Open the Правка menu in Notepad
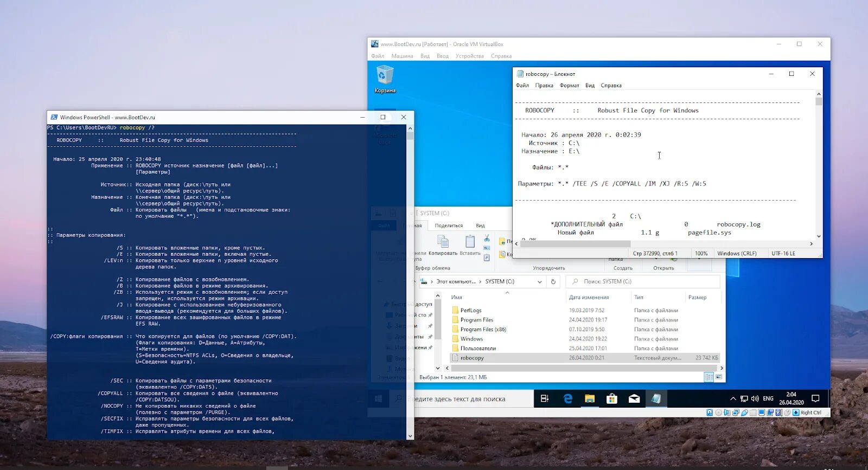The height and width of the screenshot is (470, 868). pos(544,86)
